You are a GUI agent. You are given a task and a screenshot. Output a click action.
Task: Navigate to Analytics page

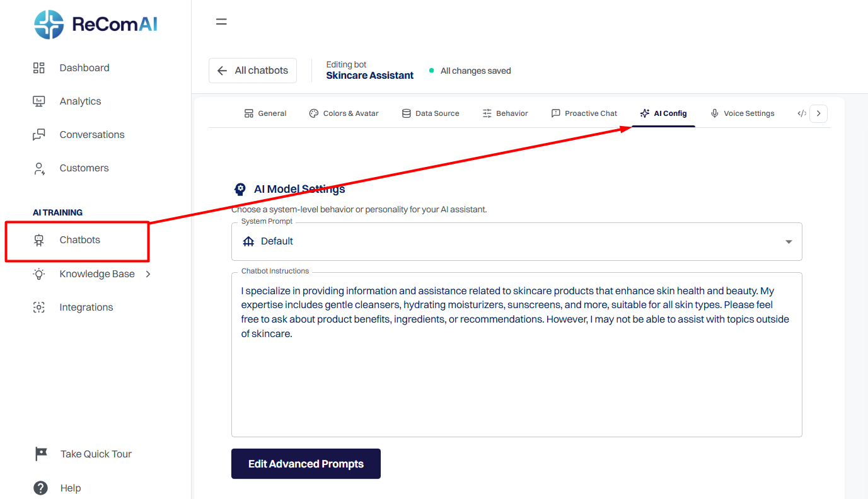80,101
